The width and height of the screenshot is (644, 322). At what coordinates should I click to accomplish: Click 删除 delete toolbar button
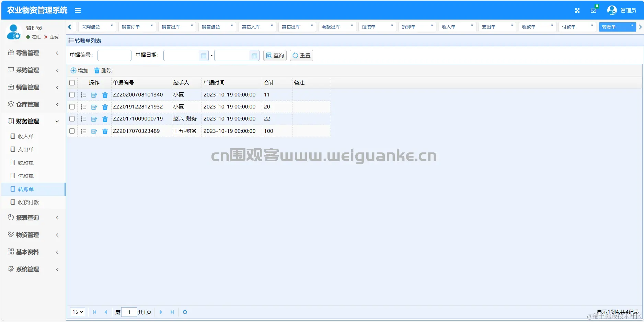[103, 70]
